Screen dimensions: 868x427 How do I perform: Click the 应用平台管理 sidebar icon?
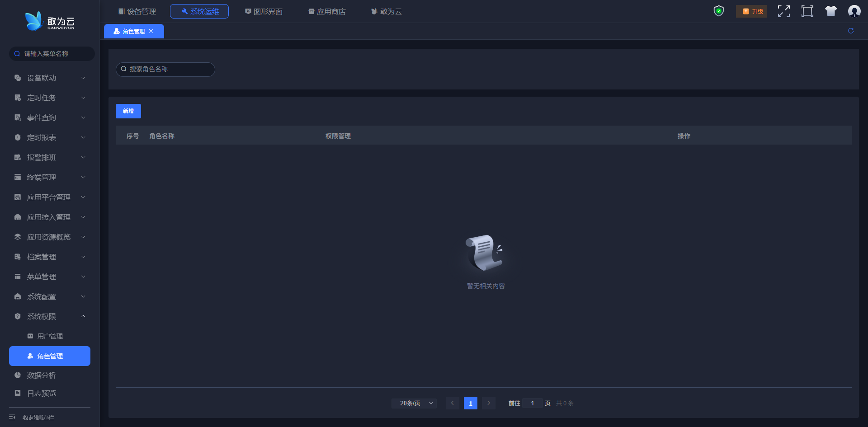click(18, 197)
